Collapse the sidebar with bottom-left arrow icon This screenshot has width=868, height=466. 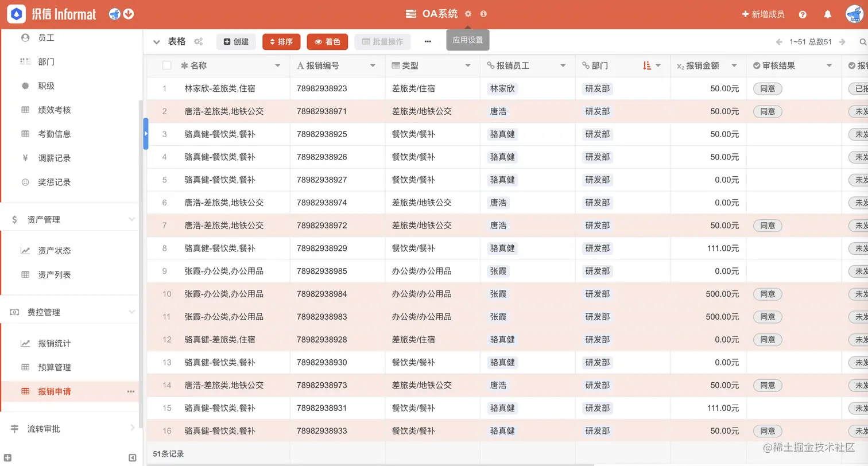[x=133, y=458]
